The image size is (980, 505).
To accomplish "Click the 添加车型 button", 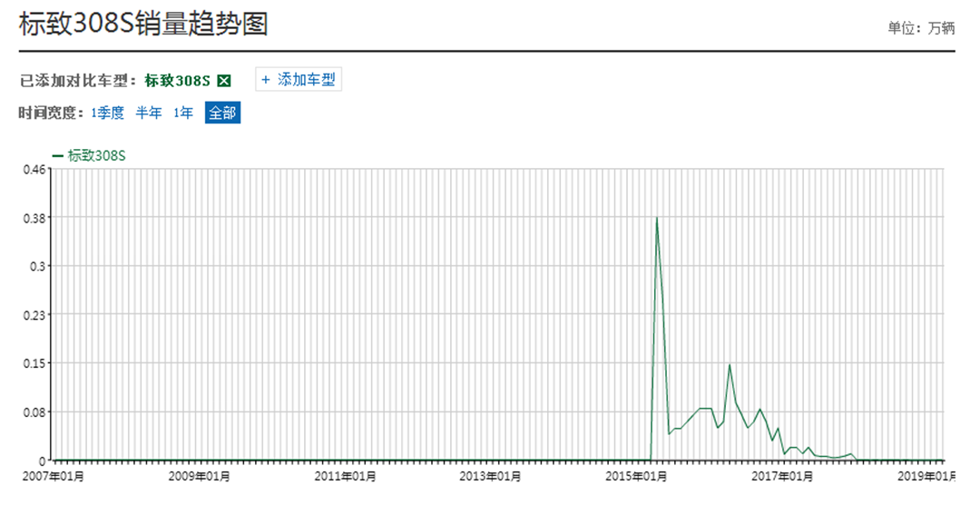I will pyautogui.click(x=299, y=80).
